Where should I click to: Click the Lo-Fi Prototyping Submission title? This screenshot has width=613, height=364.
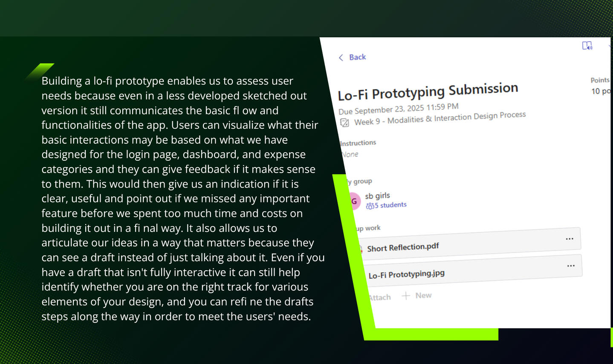click(x=428, y=91)
